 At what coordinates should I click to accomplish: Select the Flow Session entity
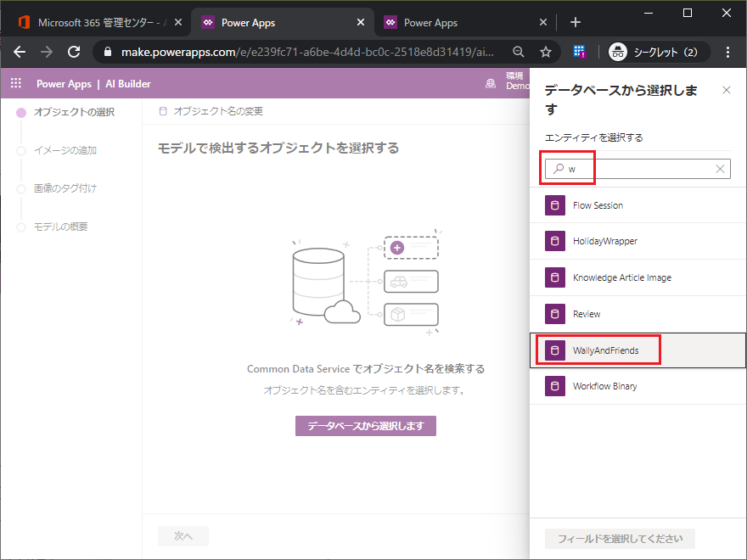[598, 205]
